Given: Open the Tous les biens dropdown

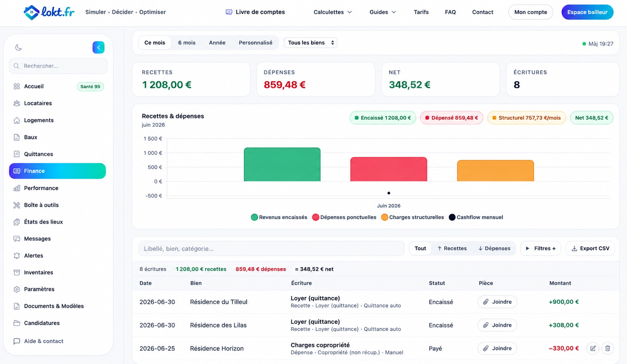Looking at the screenshot, I should pyautogui.click(x=310, y=43).
